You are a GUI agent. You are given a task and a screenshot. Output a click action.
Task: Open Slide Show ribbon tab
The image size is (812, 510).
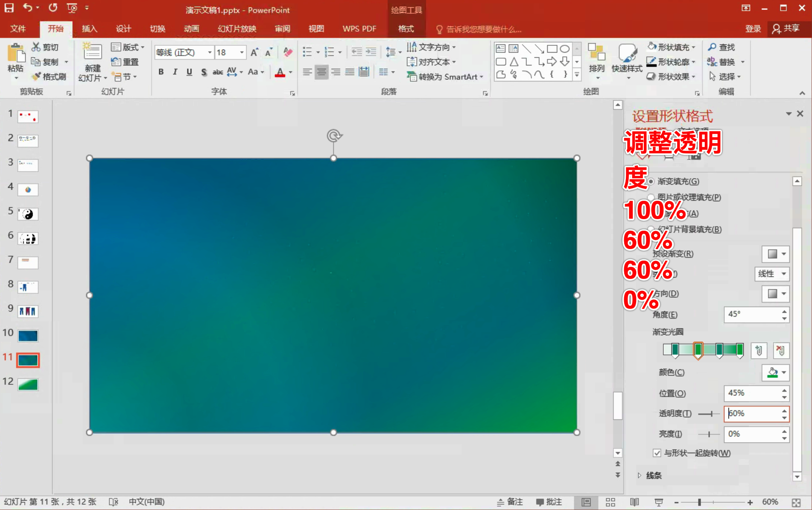pyautogui.click(x=237, y=29)
